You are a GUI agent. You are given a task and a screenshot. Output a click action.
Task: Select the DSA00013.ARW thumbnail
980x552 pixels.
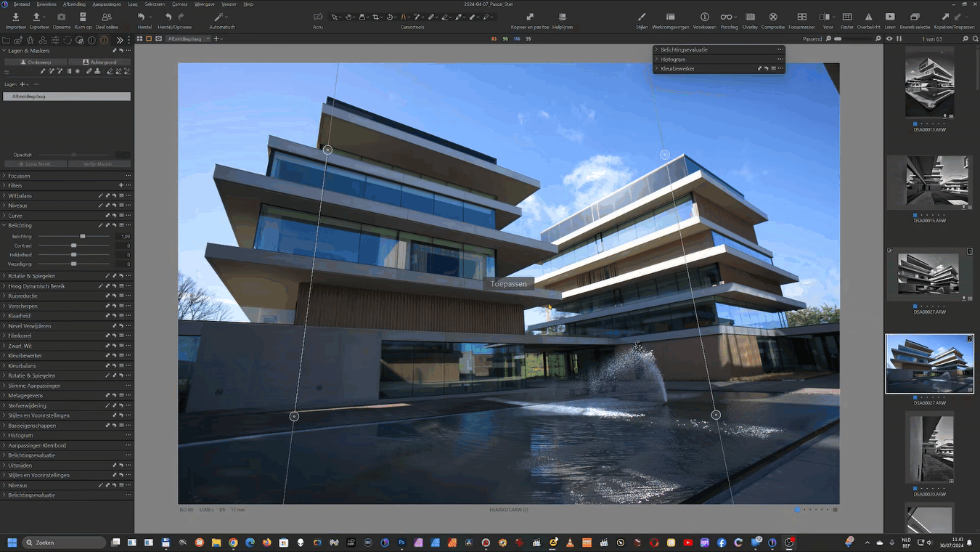(x=929, y=82)
